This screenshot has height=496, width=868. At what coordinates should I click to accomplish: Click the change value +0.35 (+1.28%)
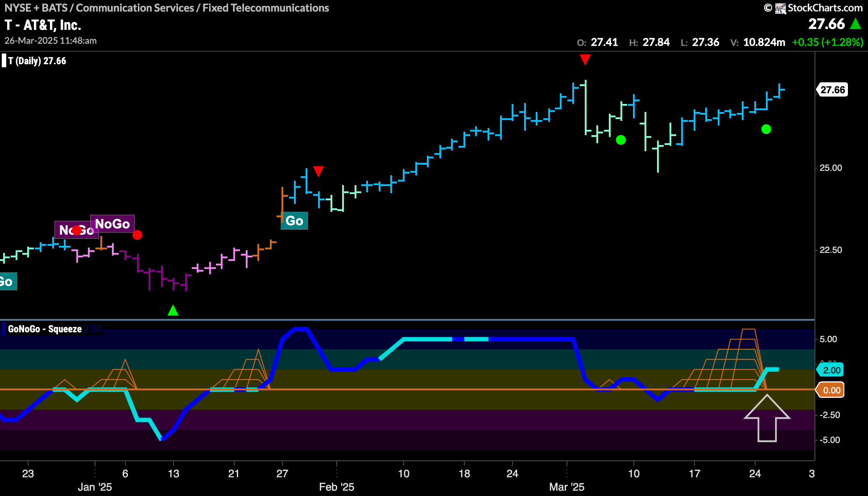pos(828,42)
